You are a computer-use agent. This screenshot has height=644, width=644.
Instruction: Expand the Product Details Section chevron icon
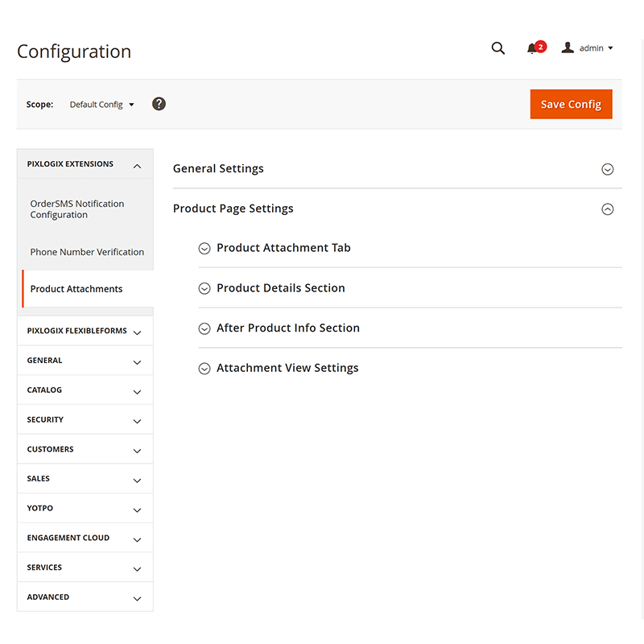click(x=204, y=287)
